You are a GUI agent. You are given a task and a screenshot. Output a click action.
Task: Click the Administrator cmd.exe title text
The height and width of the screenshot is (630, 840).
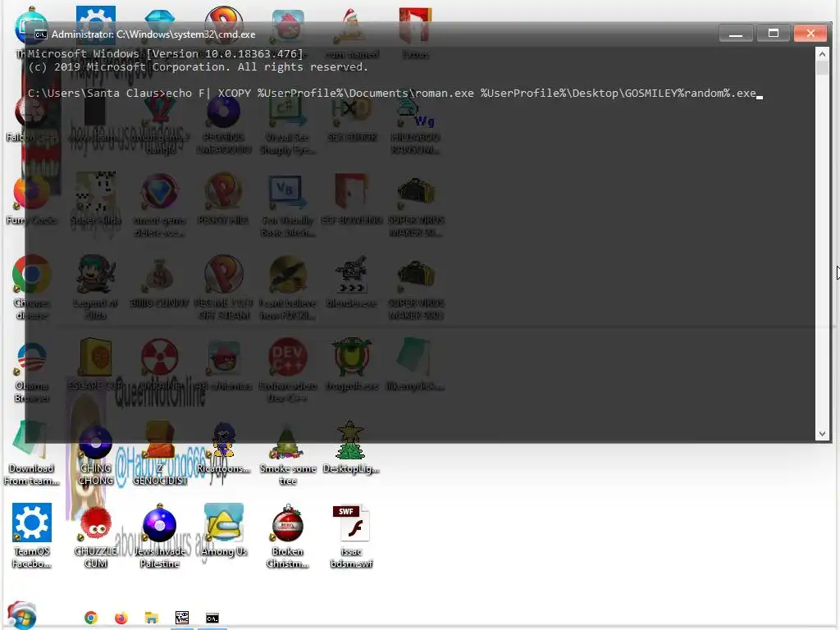tap(153, 34)
